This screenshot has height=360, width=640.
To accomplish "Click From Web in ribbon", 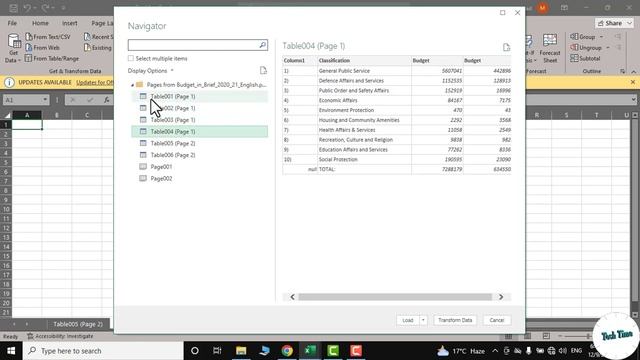I will (42, 48).
